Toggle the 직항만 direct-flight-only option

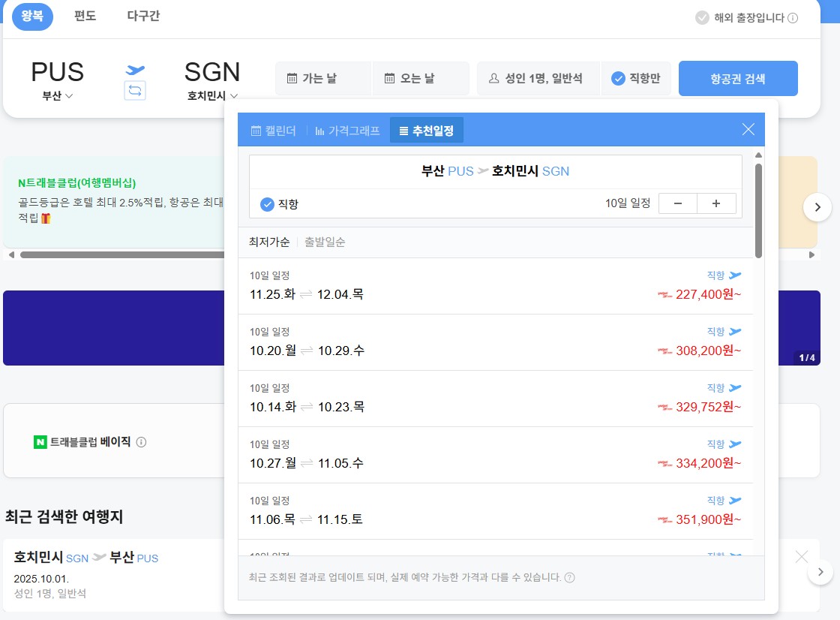635,78
